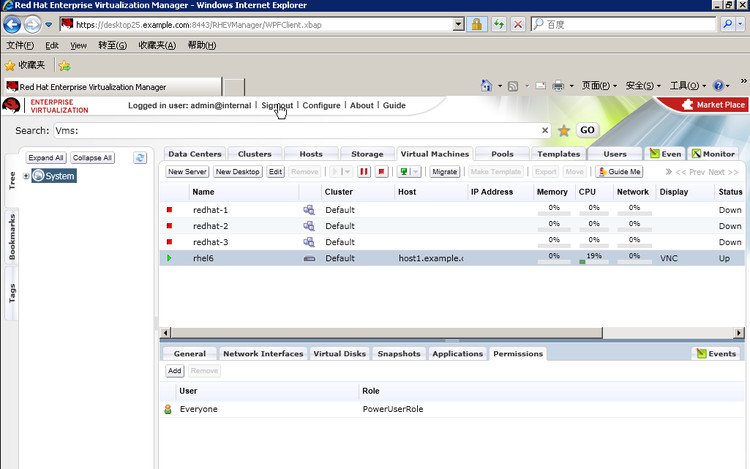Click the Baidu search box

pyautogui.click(x=624, y=24)
